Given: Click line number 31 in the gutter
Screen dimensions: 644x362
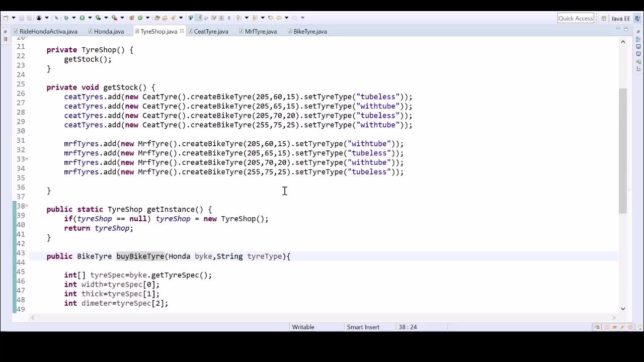Looking at the screenshot, I should [x=21, y=140].
